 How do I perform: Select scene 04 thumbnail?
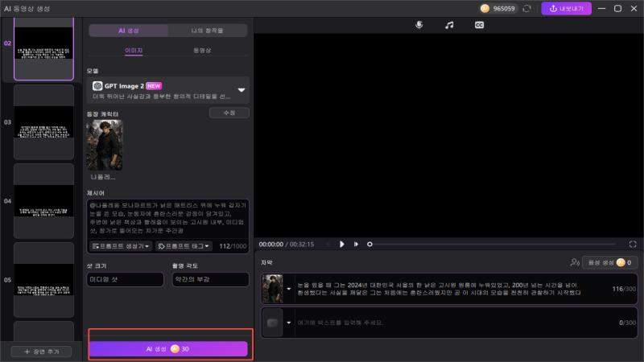point(44,201)
